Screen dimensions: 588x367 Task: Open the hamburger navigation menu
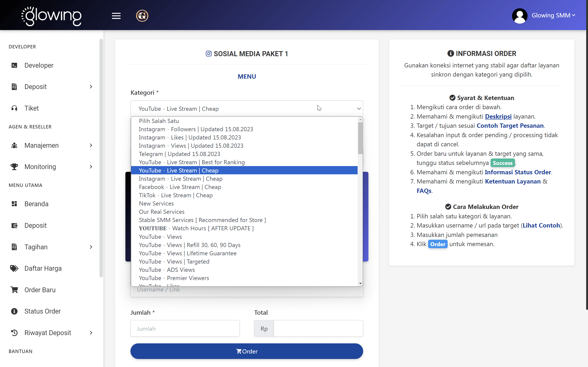pos(116,16)
